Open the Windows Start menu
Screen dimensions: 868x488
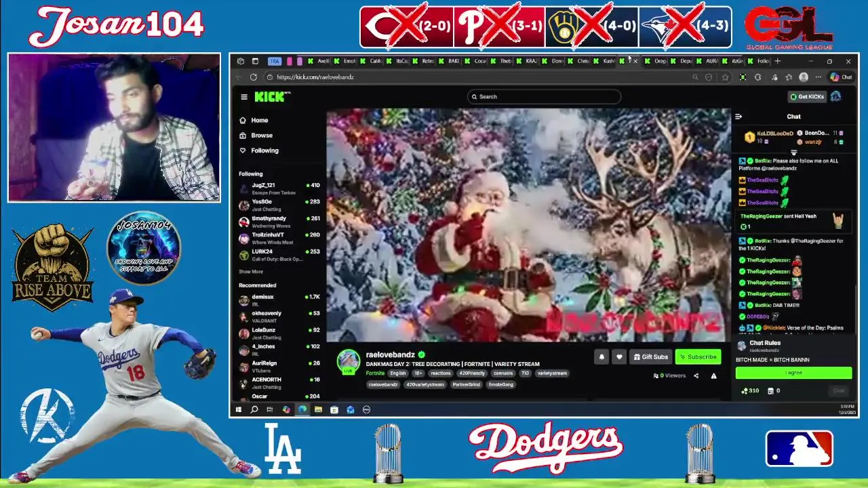pos(239,409)
